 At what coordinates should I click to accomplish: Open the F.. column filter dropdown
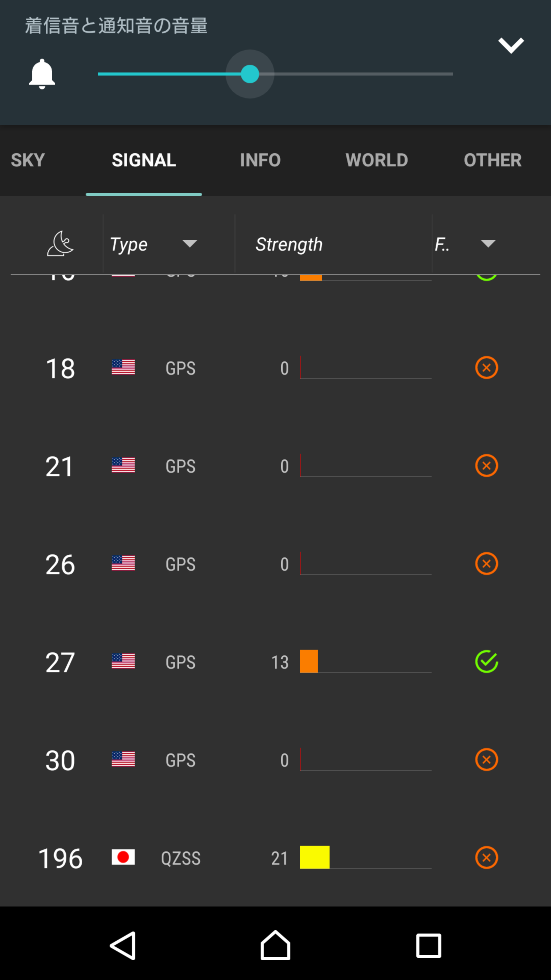point(488,243)
